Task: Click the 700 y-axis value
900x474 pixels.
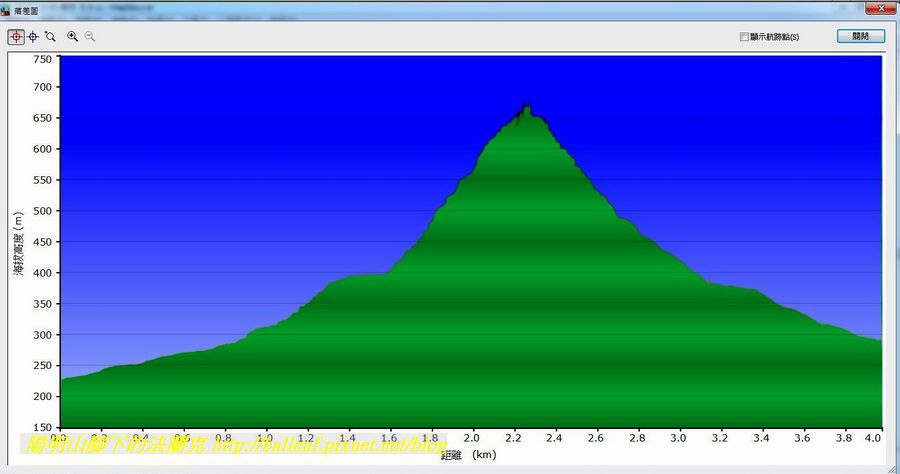Action: [42, 87]
